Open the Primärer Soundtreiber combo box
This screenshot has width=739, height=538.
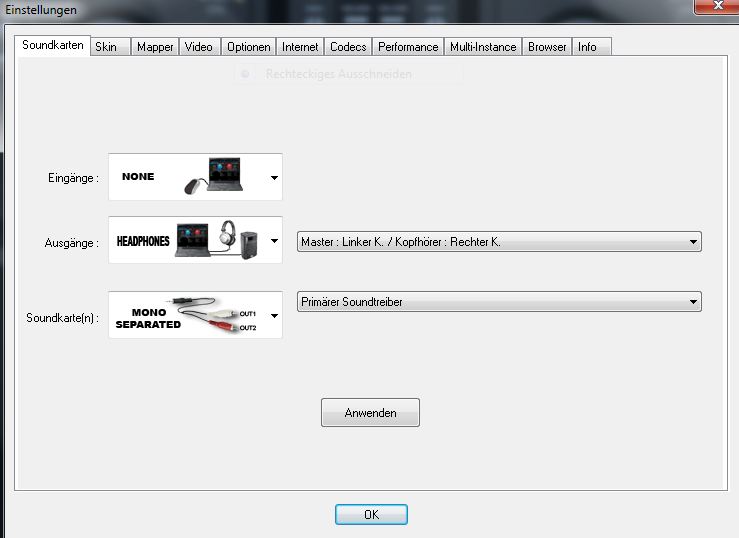tap(499, 302)
